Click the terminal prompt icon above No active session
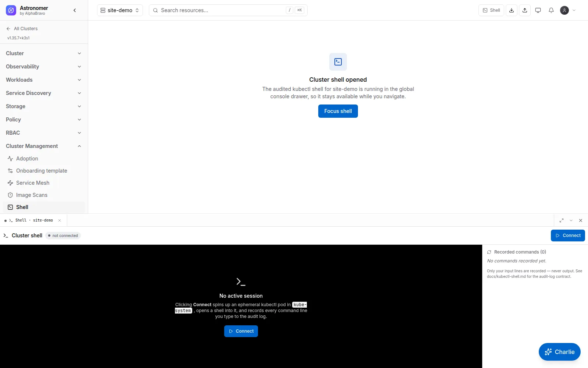 tap(241, 282)
